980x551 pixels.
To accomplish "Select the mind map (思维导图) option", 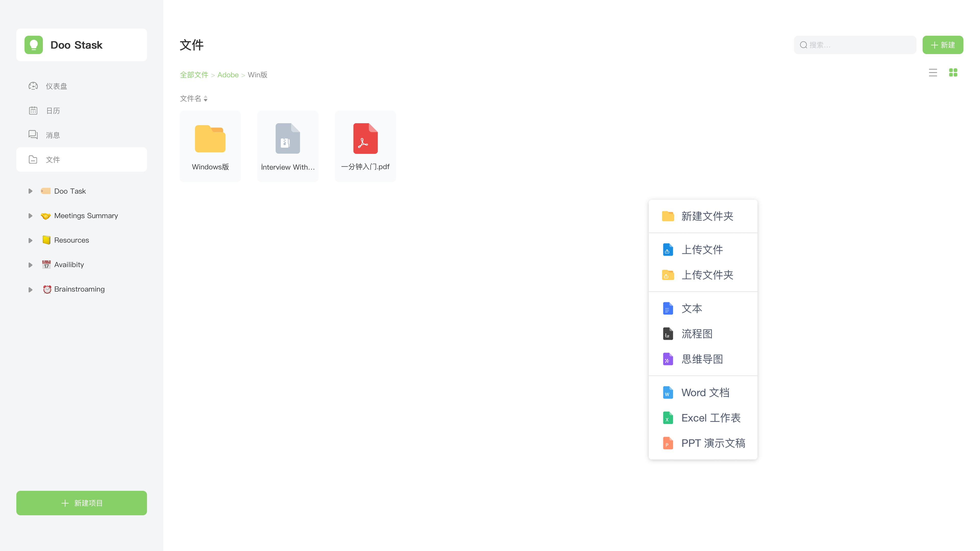I will [x=702, y=359].
